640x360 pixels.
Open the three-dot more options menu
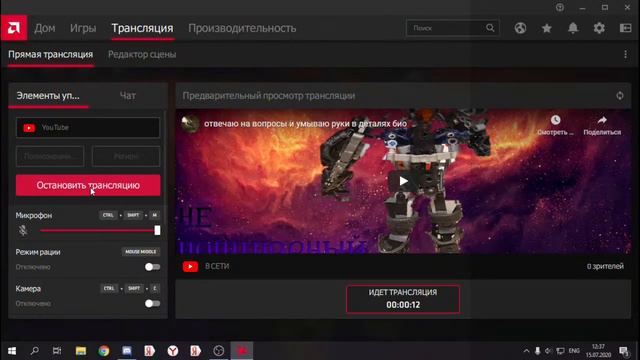tap(625, 54)
